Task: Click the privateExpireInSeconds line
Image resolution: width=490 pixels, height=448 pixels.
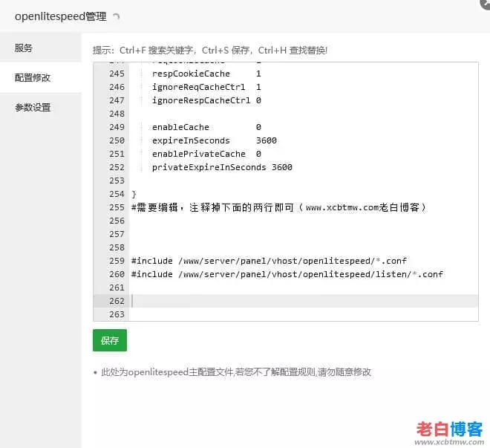Action: pos(221,167)
